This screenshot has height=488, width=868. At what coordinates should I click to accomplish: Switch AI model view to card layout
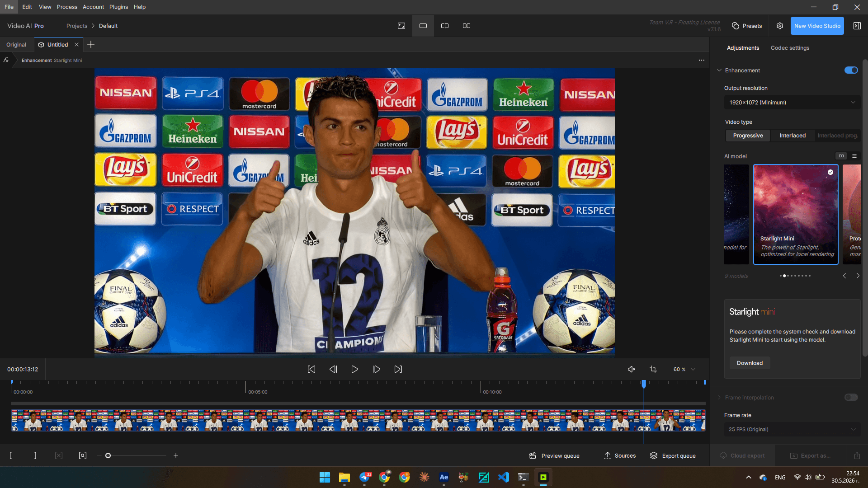tap(841, 156)
